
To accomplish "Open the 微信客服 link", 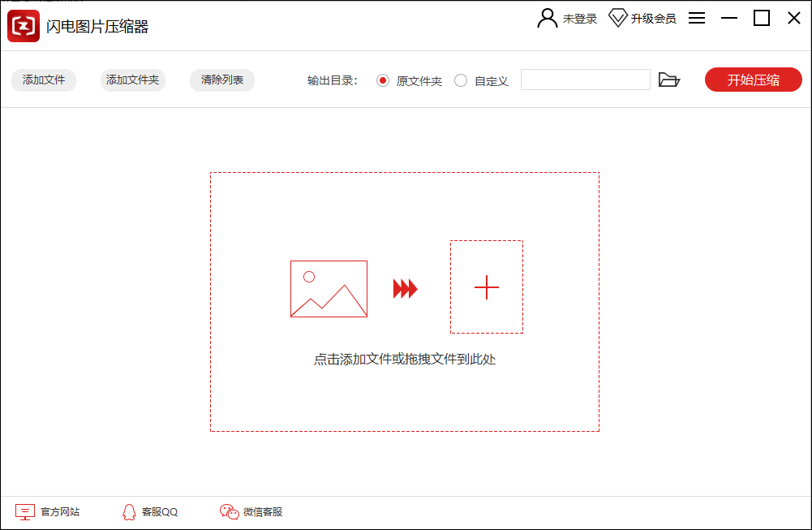I will pos(263,512).
